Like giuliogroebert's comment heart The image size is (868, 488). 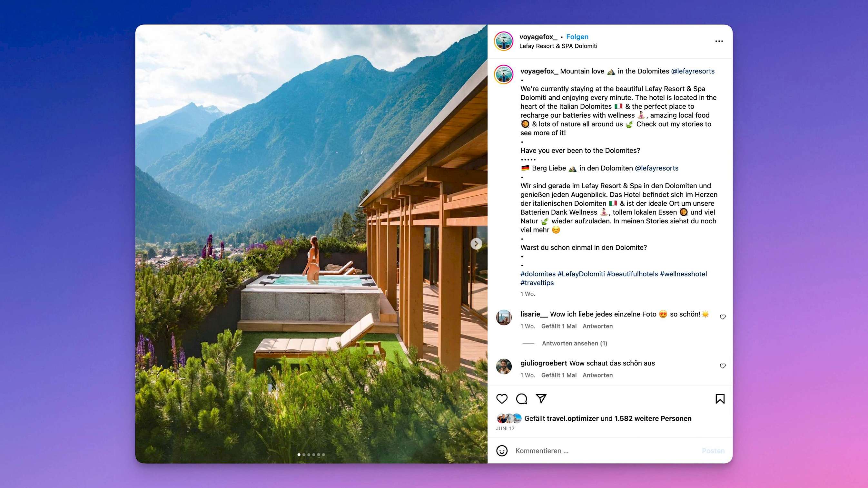coord(723,366)
